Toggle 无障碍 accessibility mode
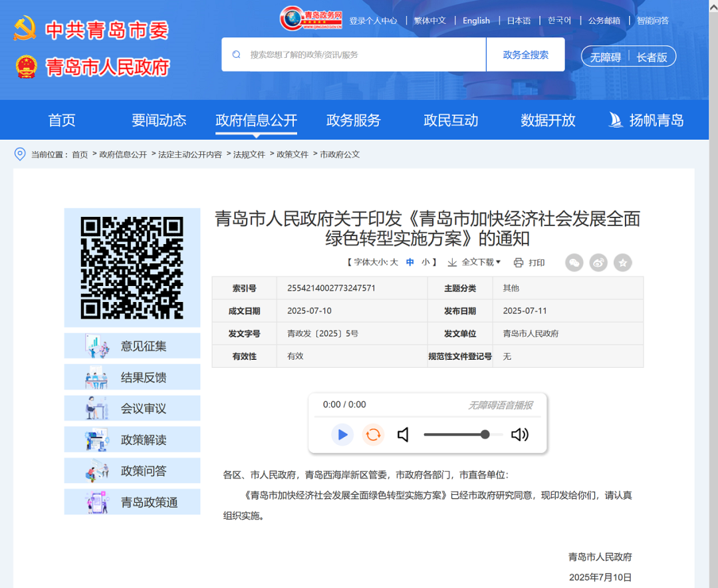 pyautogui.click(x=605, y=57)
